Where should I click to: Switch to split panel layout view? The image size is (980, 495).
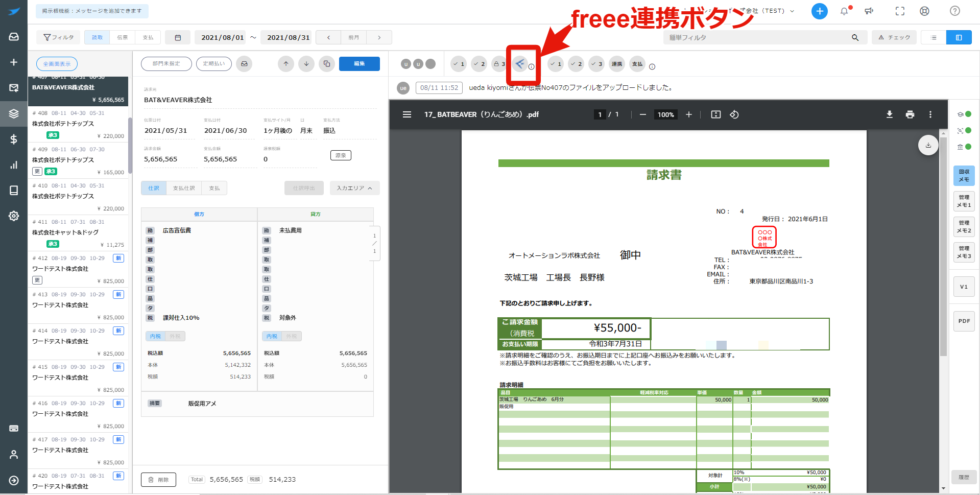tap(959, 37)
